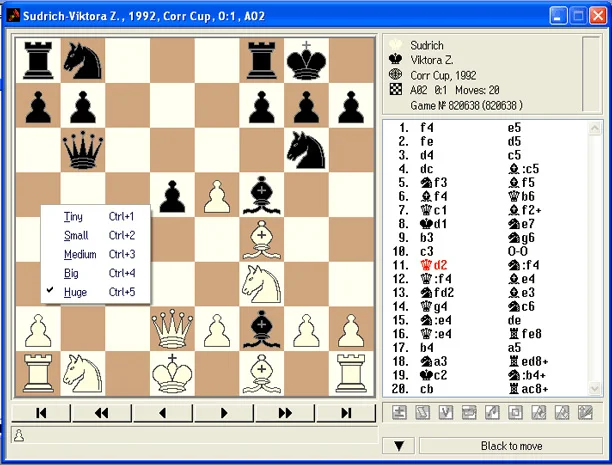Go to White's move 17 b4
The height and width of the screenshot is (465, 612).
click(x=427, y=347)
